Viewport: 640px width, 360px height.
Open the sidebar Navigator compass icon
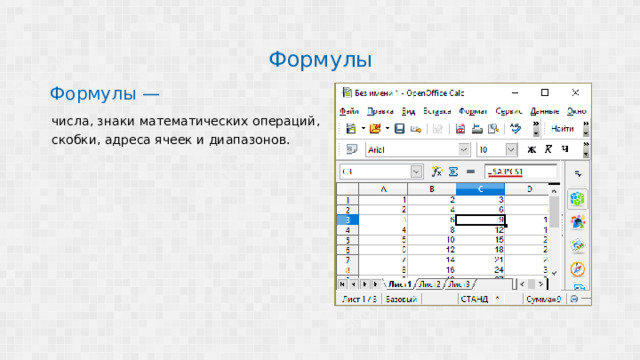pos(578,269)
